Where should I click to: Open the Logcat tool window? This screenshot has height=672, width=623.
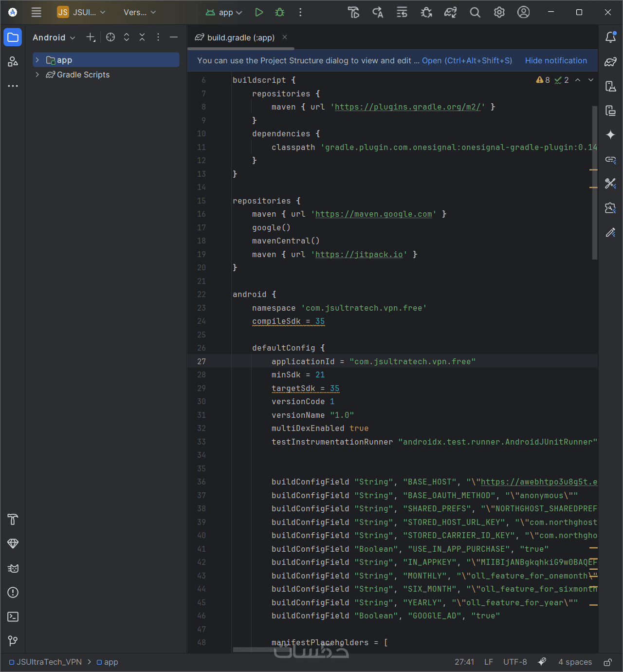pos(13,568)
